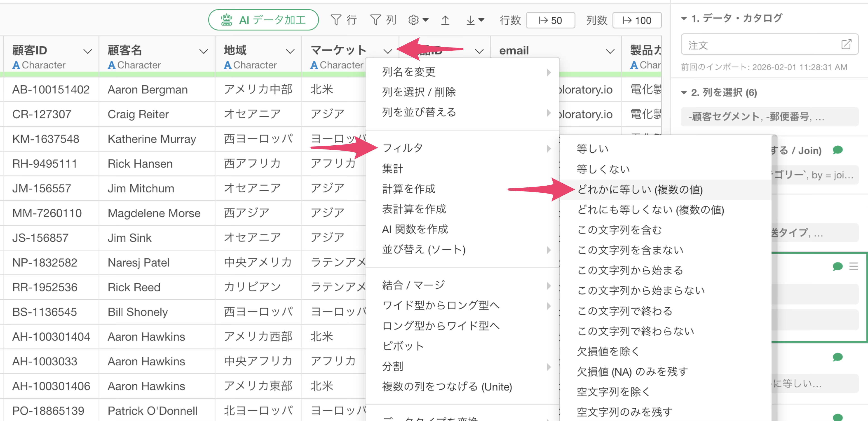Click the row filter funnel icon
The image size is (868, 421).
point(336,20)
